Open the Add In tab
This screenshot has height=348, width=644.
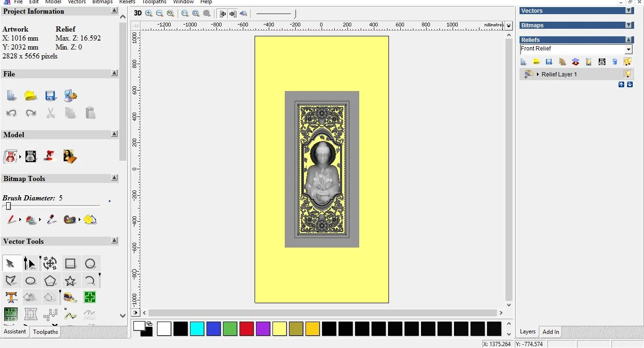point(551,332)
